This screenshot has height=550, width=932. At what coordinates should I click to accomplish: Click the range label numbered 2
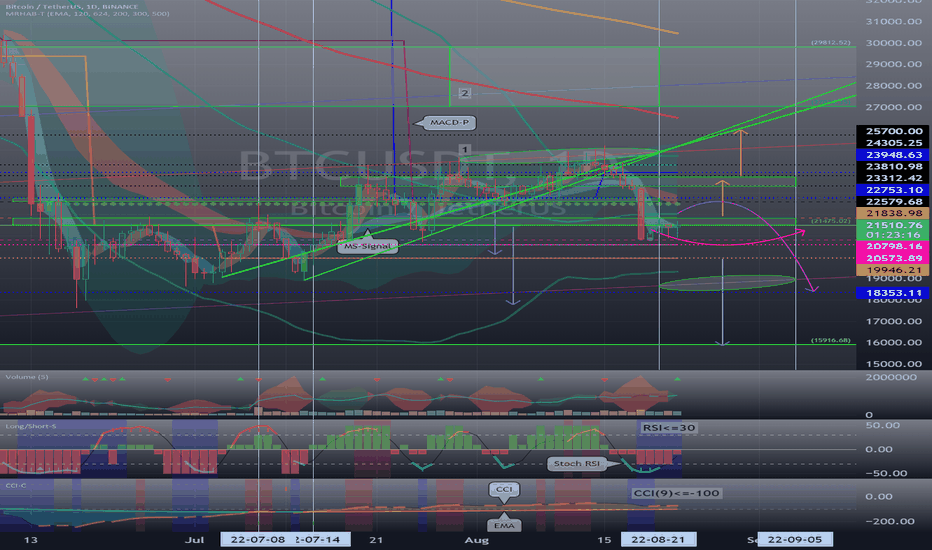[x=465, y=93]
